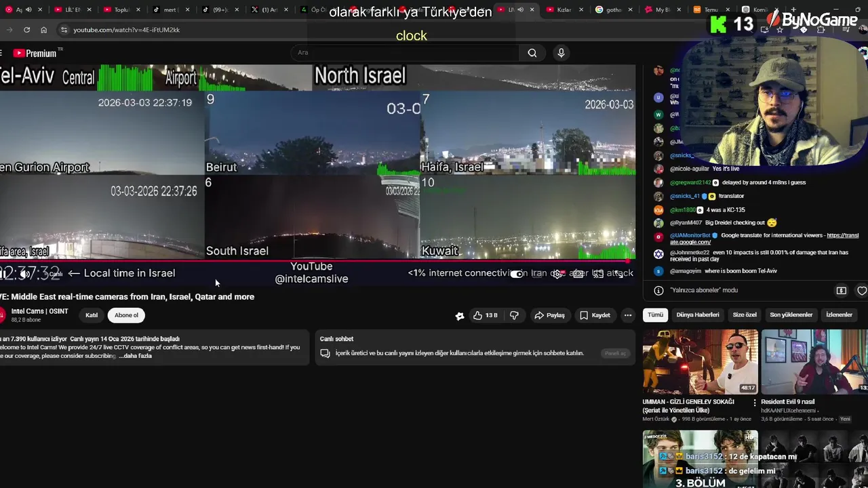The height and width of the screenshot is (488, 868).
Task: Select the İzlenenler filter chip
Action: coord(839,314)
